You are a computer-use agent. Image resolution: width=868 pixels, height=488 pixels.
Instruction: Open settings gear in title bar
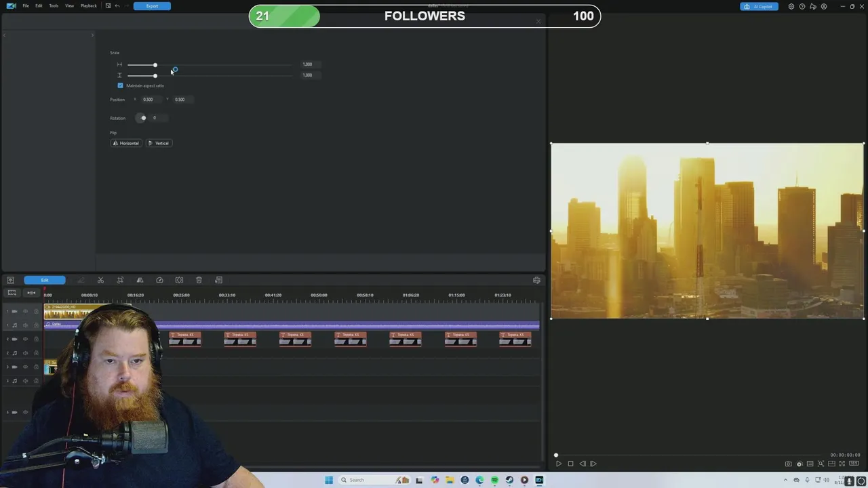tap(791, 7)
